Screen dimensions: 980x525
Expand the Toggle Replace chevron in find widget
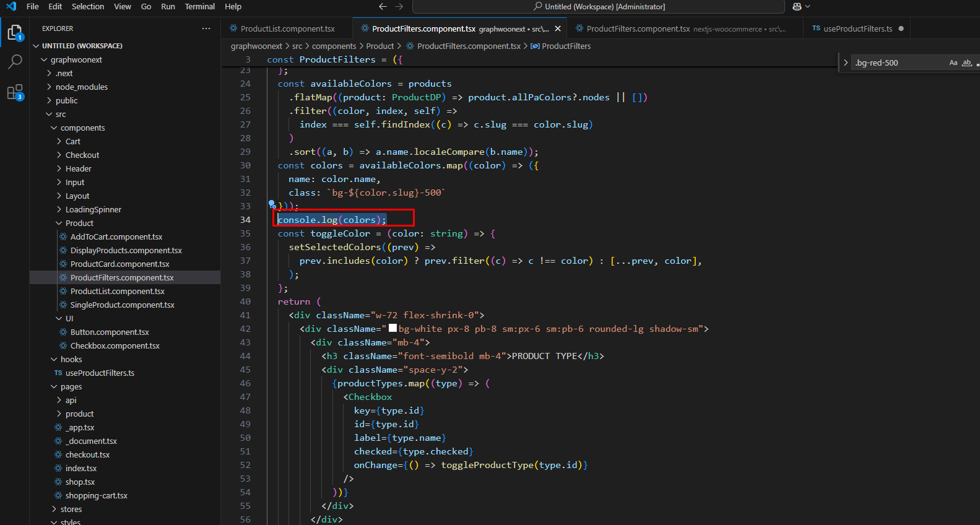coord(846,63)
